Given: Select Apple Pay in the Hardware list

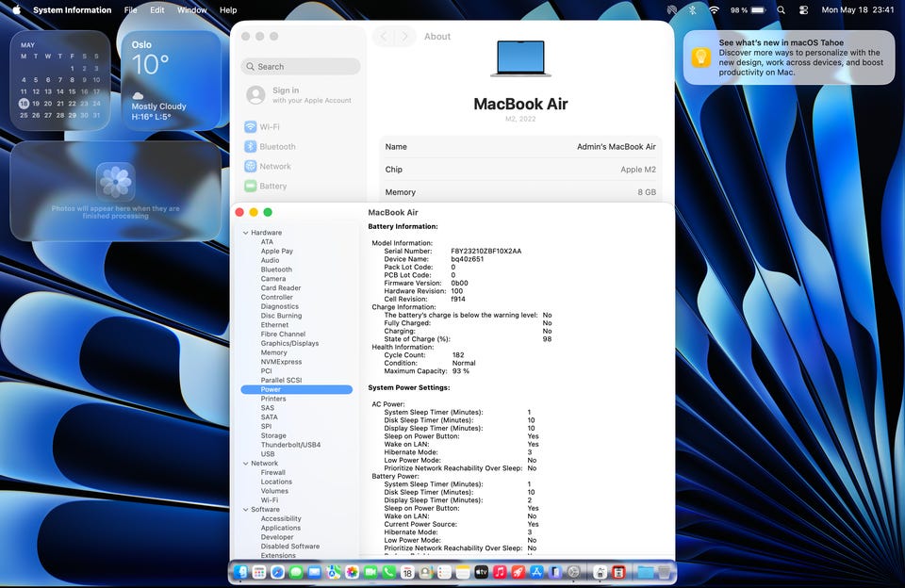Looking at the screenshot, I should point(277,251).
